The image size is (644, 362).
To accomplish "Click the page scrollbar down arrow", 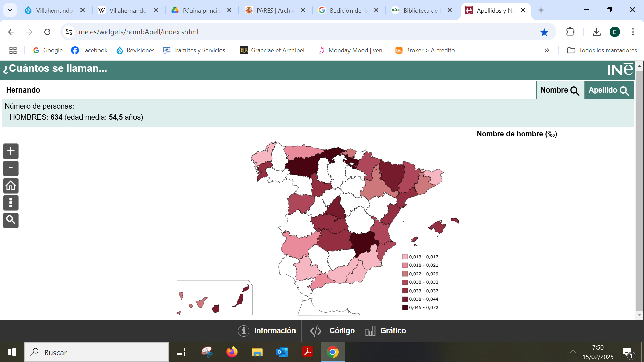I will click(x=639, y=315).
